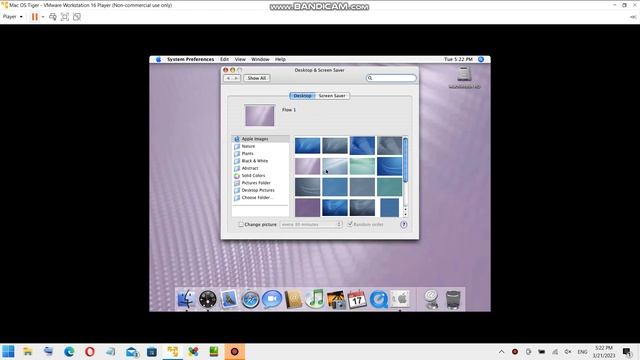Select the Abstract collection

(260, 168)
